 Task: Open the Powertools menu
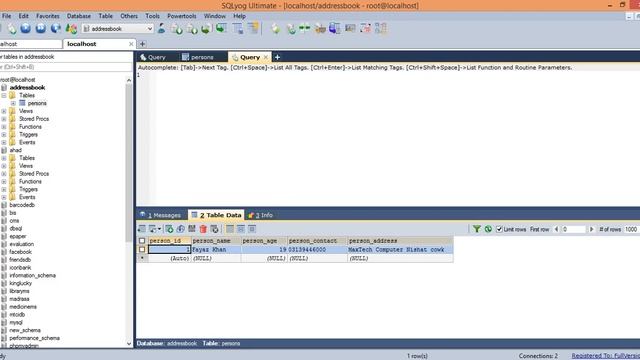tap(182, 16)
